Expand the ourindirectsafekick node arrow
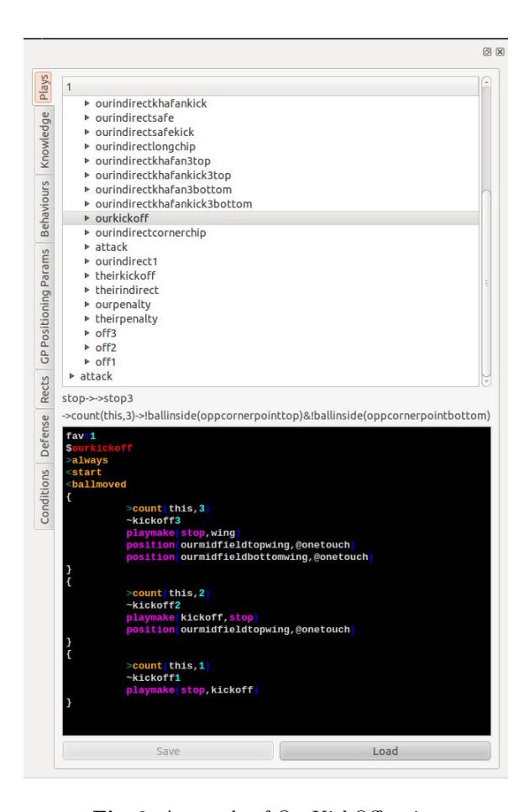 click(x=87, y=132)
